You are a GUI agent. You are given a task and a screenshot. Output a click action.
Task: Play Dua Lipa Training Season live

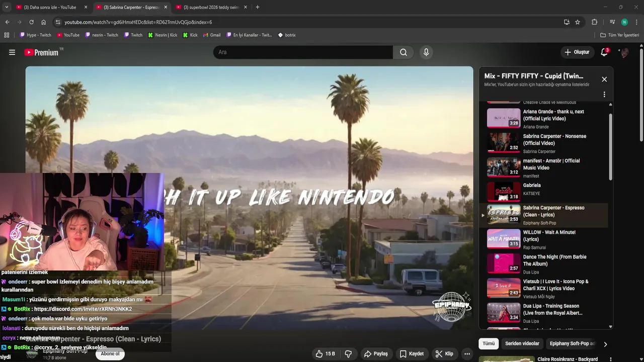(x=543, y=313)
